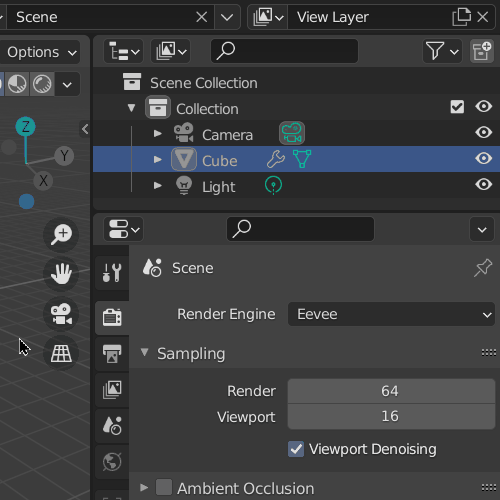Open the Render Engine Eevee dropdown
The image size is (500, 500).
point(391,314)
